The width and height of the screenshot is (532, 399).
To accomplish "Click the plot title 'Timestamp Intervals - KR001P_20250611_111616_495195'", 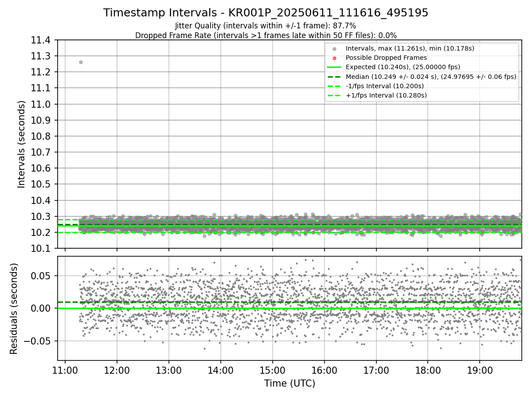I will click(266, 13).
